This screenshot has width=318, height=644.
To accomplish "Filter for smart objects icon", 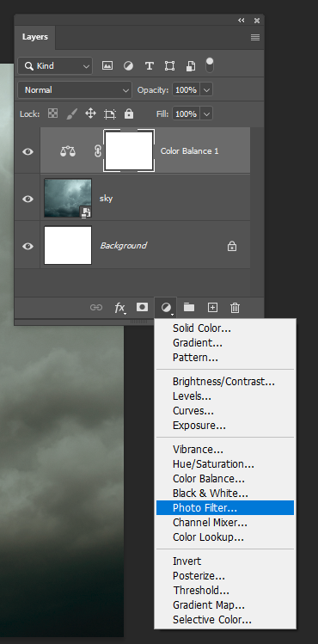I will pyautogui.click(x=191, y=65).
